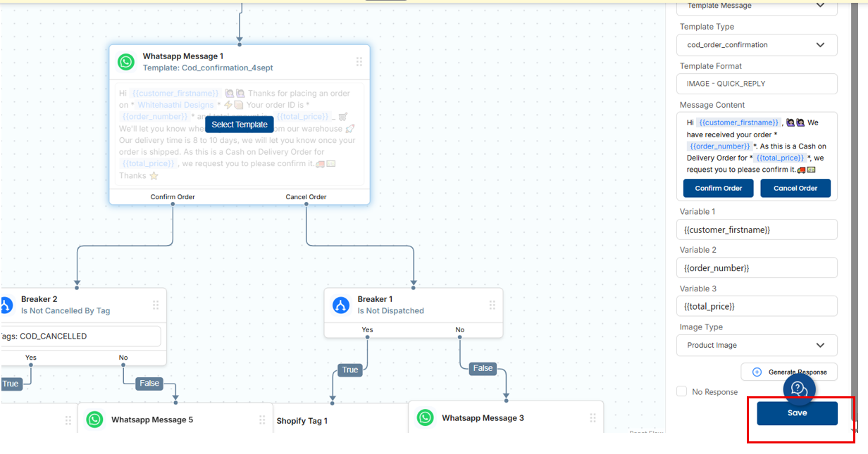This screenshot has height=454, width=868.
Task: Click the plus icon beside Generate Response
Action: coord(757,372)
